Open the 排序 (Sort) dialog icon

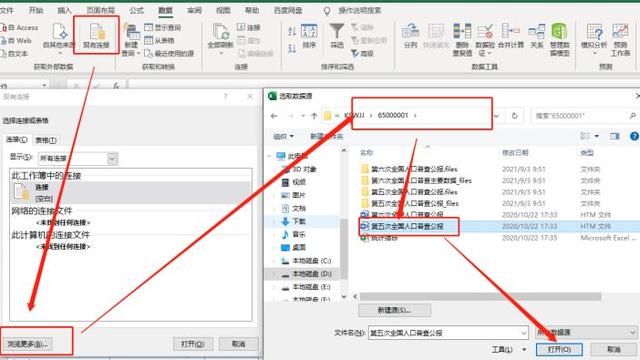click(x=309, y=36)
